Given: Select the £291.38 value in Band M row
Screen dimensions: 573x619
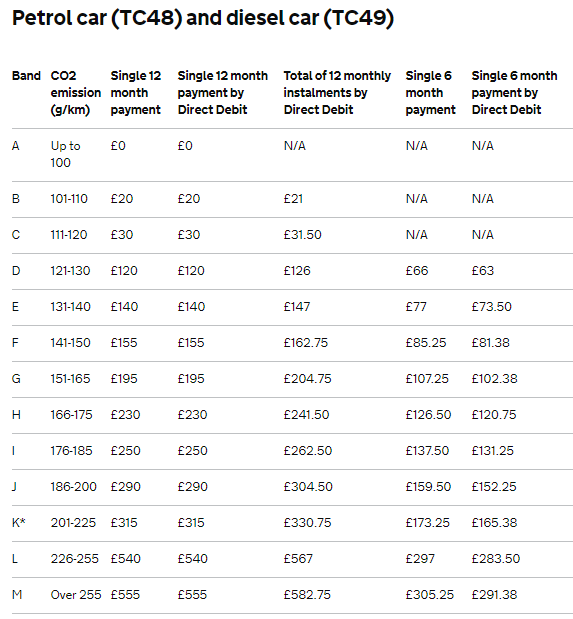Looking at the screenshot, I should point(494,595).
